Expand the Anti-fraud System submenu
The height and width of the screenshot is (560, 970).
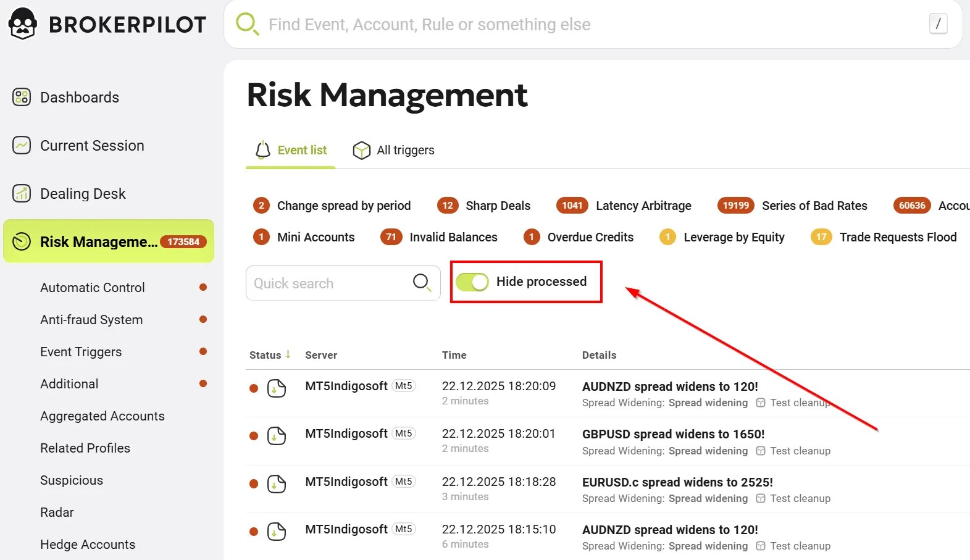point(91,320)
